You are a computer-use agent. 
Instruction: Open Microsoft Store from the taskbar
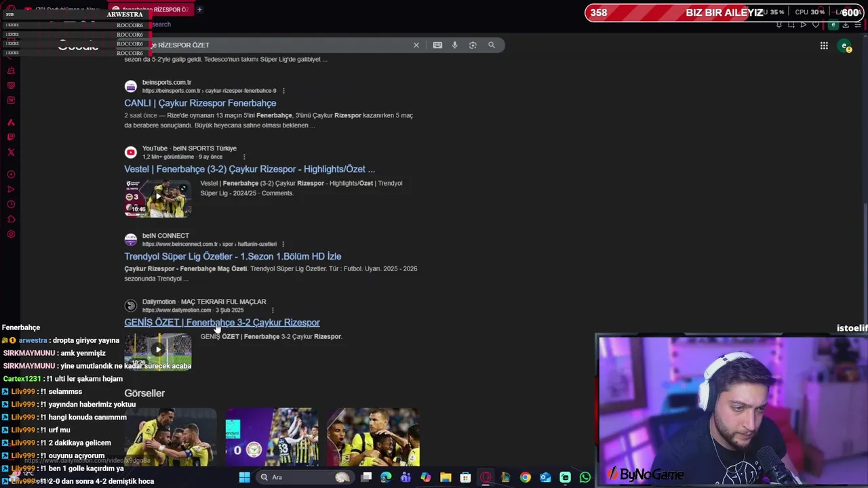point(465,477)
